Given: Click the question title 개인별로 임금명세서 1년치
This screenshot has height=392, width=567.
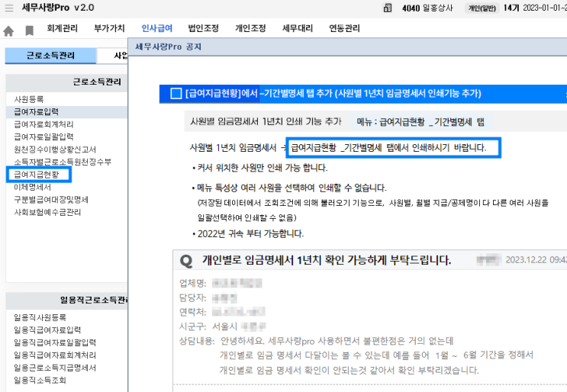Looking at the screenshot, I should 327,260.
